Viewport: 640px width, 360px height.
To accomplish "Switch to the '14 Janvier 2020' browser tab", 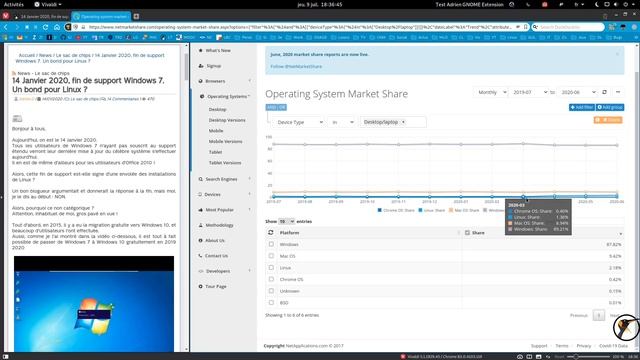I will pos(41,16).
